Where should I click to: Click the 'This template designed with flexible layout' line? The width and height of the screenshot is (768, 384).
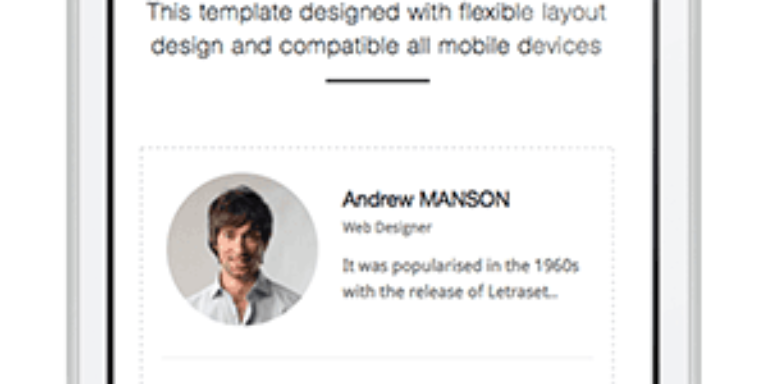[377, 13]
